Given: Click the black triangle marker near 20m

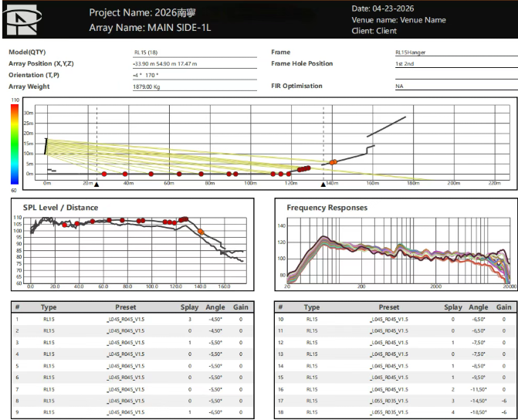Looking at the screenshot, I should click(x=96, y=185).
